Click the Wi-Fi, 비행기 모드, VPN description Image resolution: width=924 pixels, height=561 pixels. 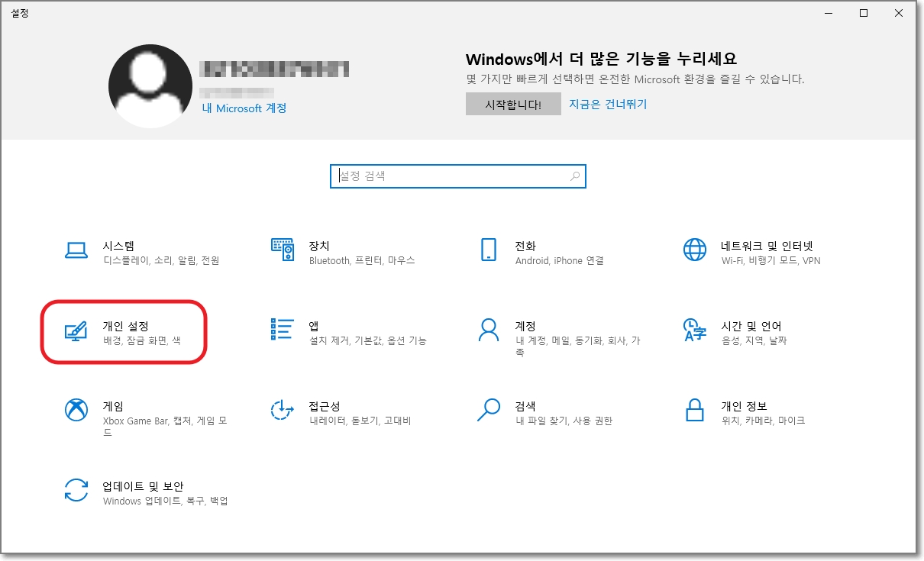point(771,261)
